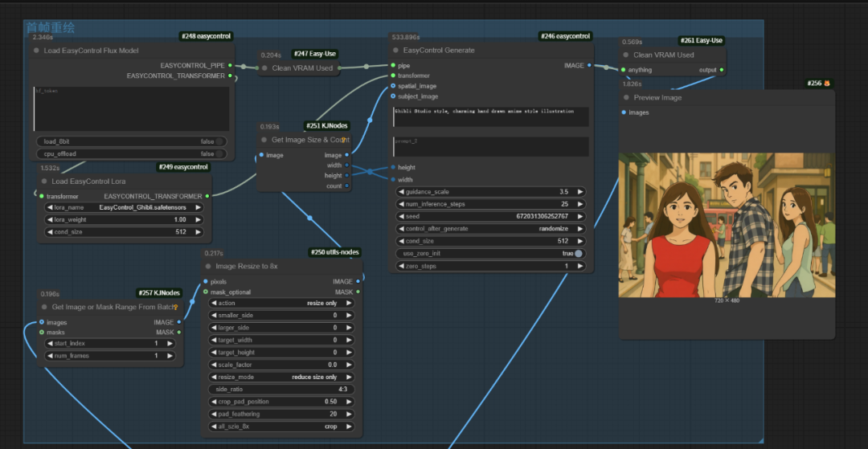Disable the use_zero_init toggle
Image resolution: width=868 pixels, height=449 pixels.
click(578, 254)
